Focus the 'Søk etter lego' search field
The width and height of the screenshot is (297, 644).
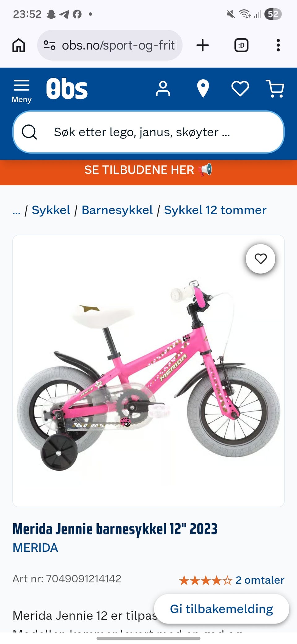tap(148, 132)
